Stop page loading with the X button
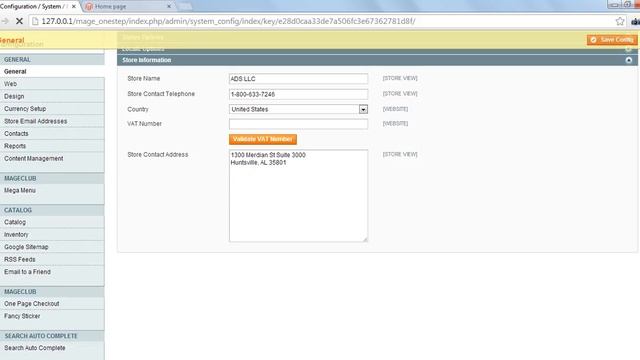The width and height of the screenshot is (640, 360). [x=19, y=21]
